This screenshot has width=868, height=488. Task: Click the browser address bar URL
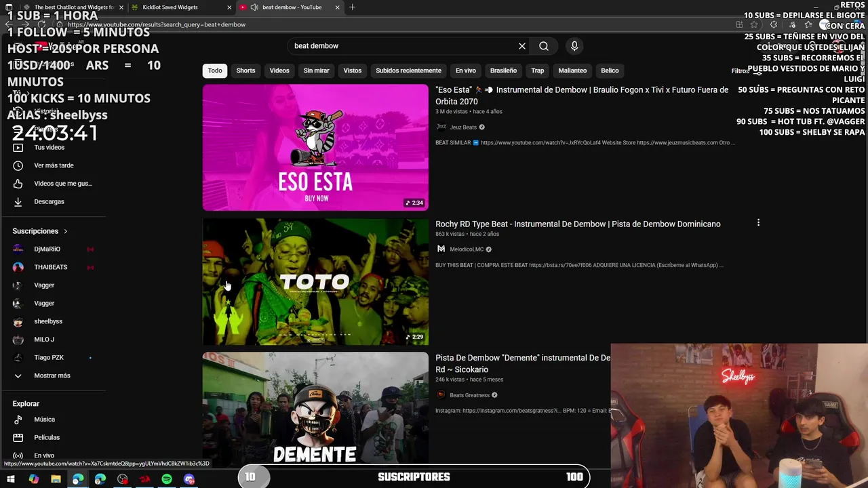pyautogui.click(x=157, y=24)
